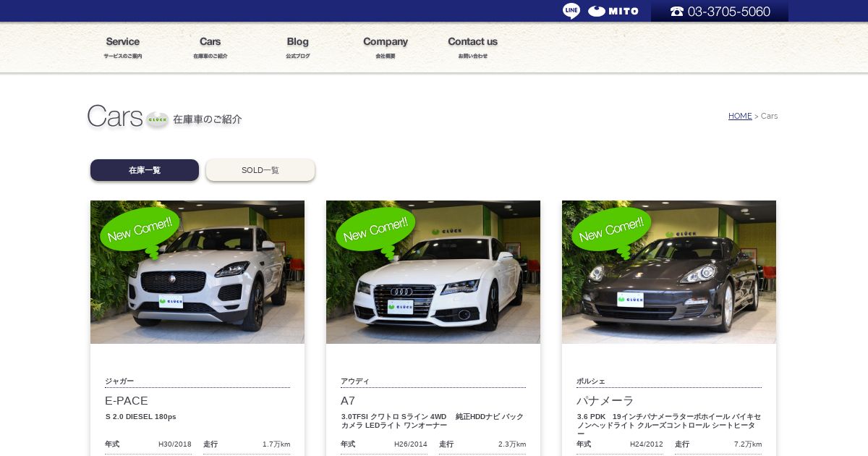Click the E-PACE model title
The height and width of the screenshot is (456, 868).
point(127,401)
